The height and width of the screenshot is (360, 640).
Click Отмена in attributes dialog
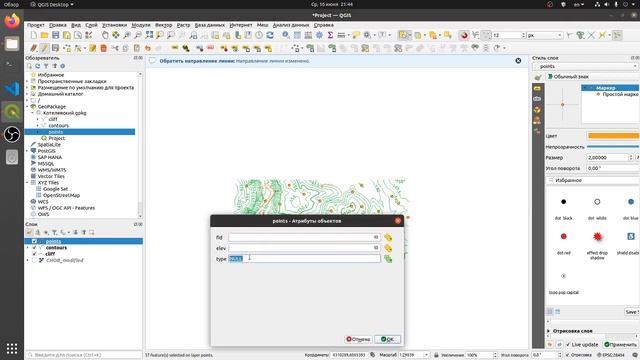click(x=358, y=339)
